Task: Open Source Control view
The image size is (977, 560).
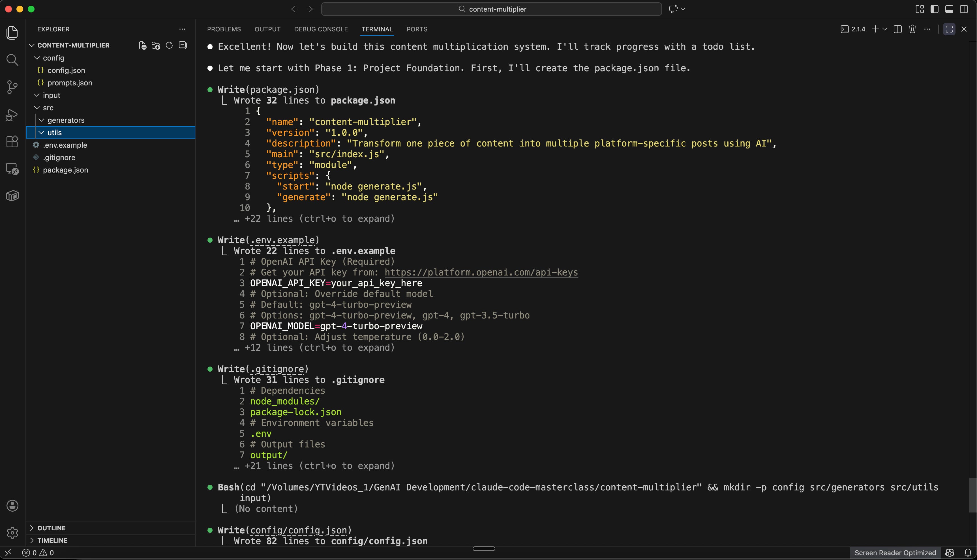Action: coord(12,87)
